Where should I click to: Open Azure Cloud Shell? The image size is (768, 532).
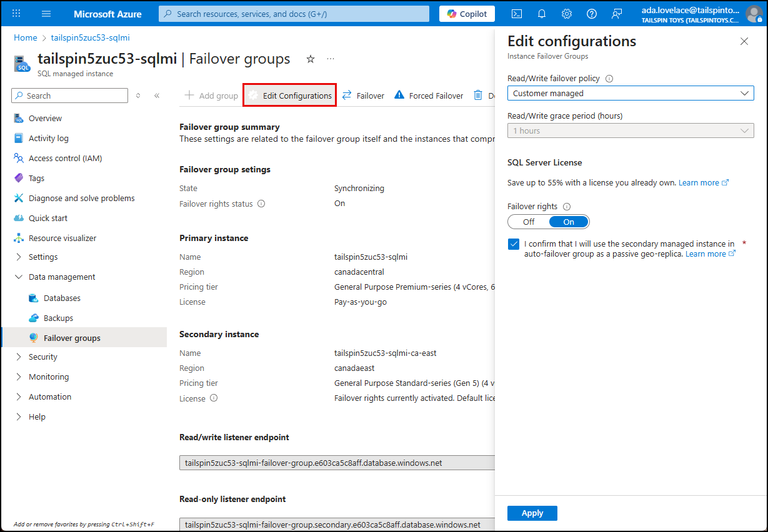[x=516, y=13]
